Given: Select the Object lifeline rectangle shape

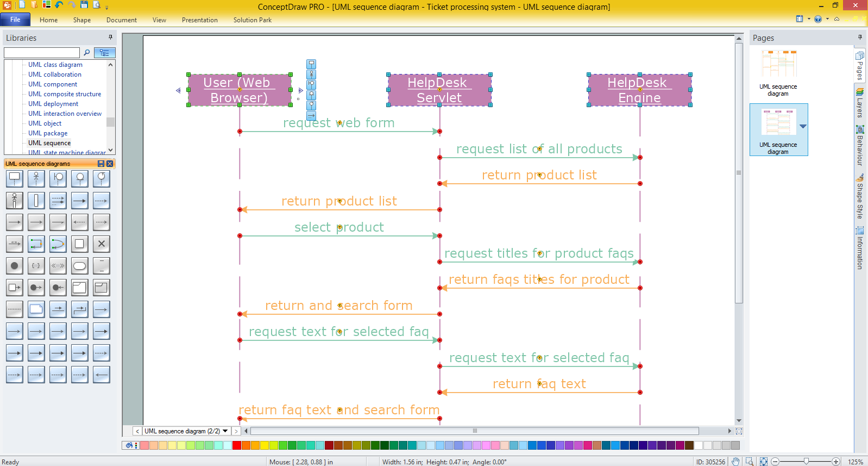Looking at the screenshot, I should 15,179.
